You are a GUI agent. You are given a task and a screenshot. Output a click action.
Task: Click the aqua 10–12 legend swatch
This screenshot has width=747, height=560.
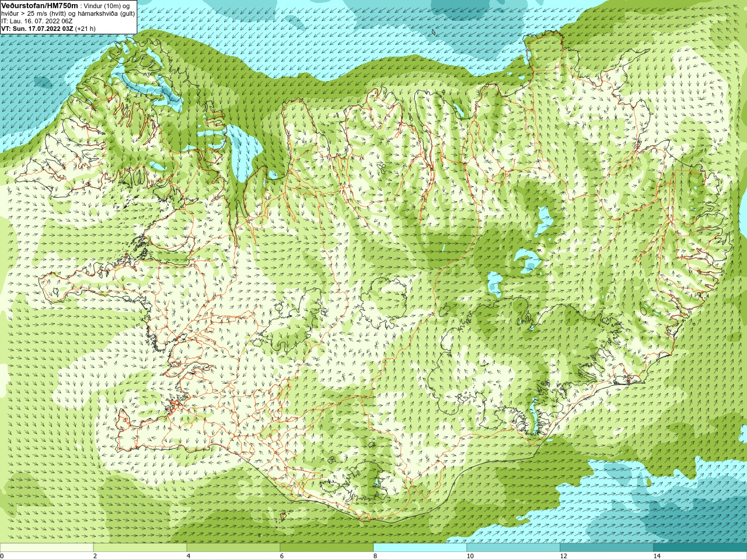(x=514, y=548)
